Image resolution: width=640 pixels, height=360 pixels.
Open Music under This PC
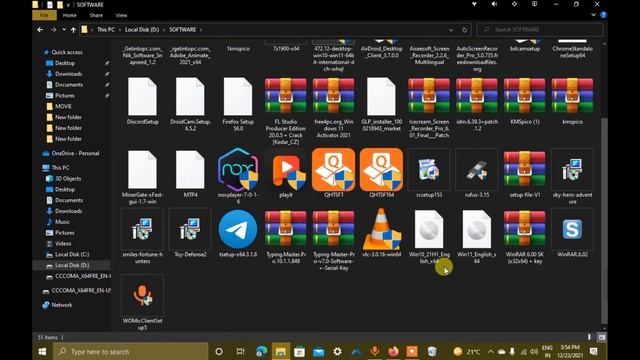[x=62, y=222]
